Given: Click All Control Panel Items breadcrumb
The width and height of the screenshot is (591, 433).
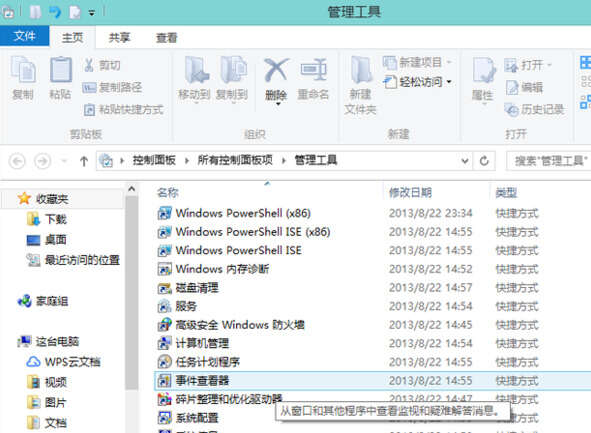Looking at the screenshot, I should click(x=235, y=161).
